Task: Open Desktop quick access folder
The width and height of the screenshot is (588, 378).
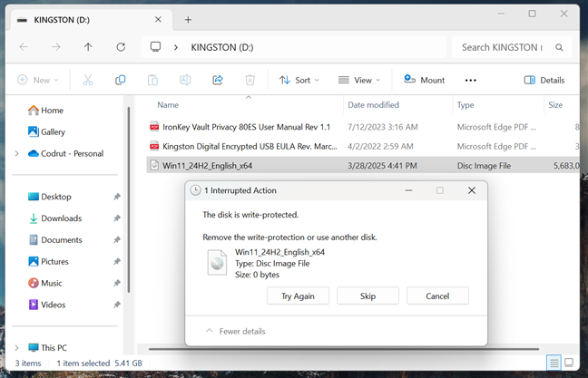Action: 50,197
